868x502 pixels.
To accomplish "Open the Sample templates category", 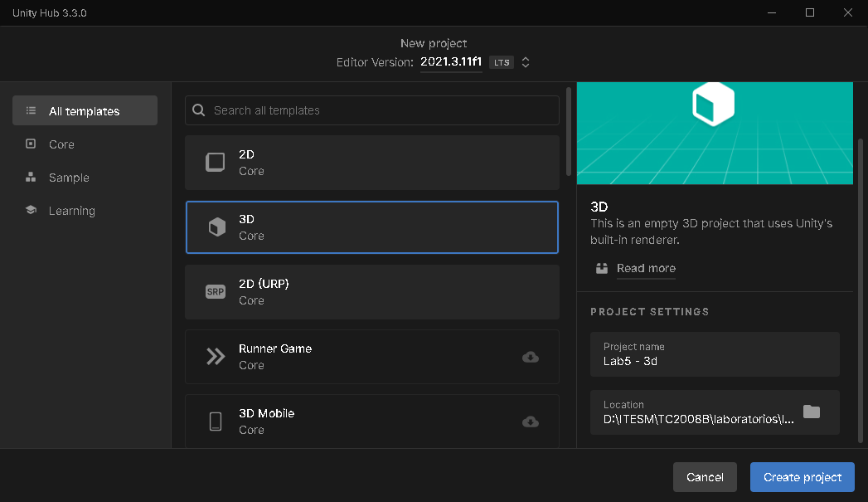I will 69,178.
